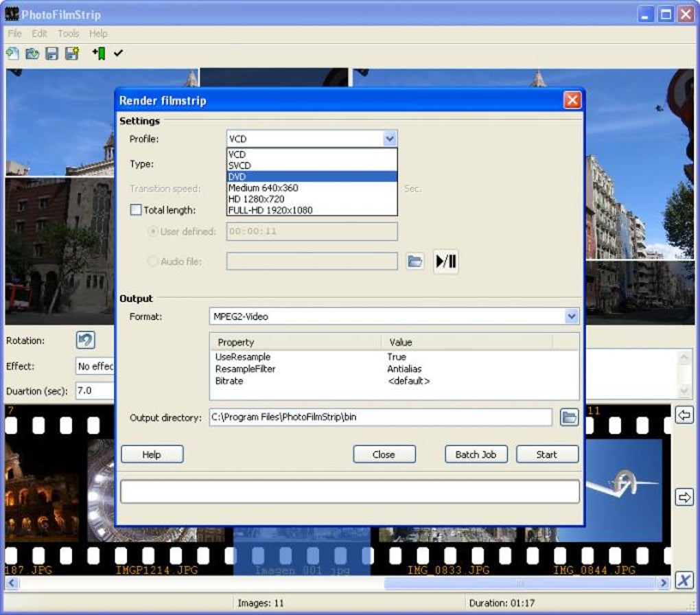Open the File menu
Screen dimensions: 700x615
(14, 33)
